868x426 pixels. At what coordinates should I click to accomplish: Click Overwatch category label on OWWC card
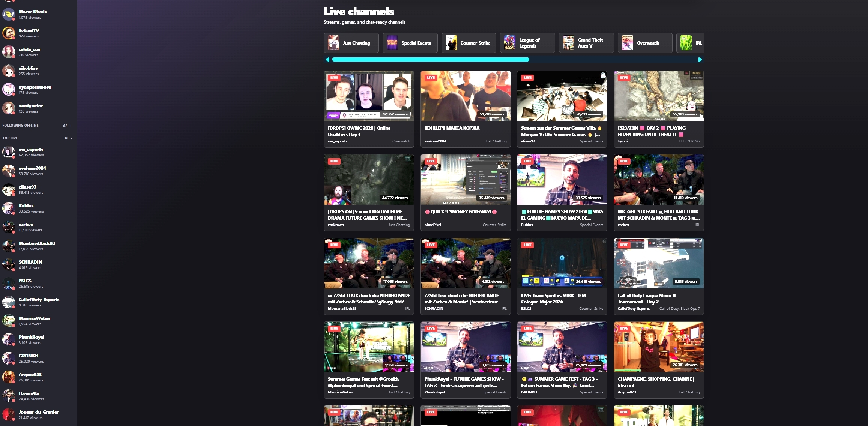coord(401,141)
